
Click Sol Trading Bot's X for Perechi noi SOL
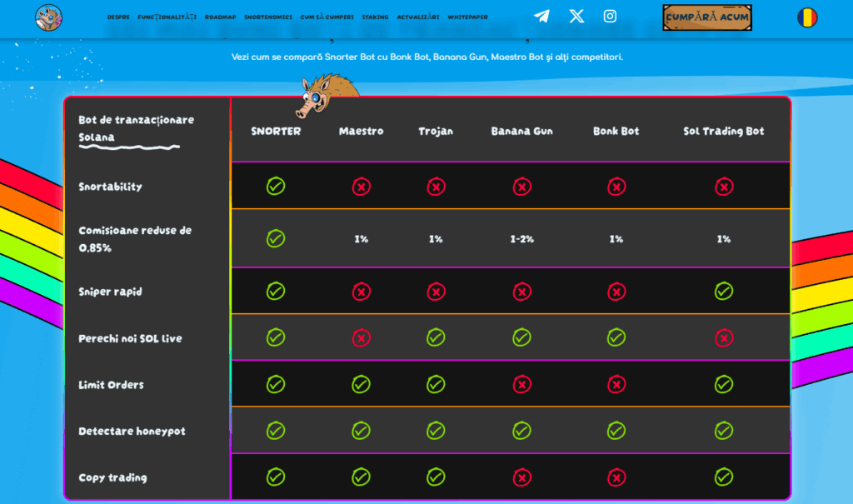point(724,338)
